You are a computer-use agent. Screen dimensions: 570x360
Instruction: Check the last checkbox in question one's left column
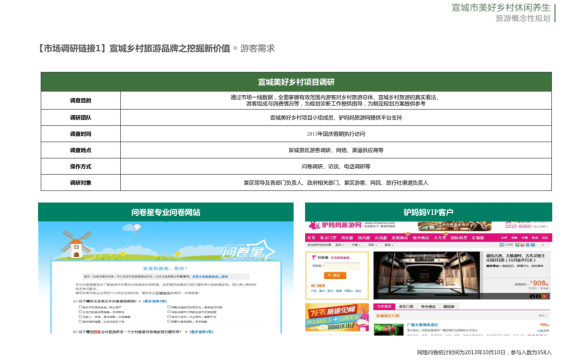pos(80,321)
